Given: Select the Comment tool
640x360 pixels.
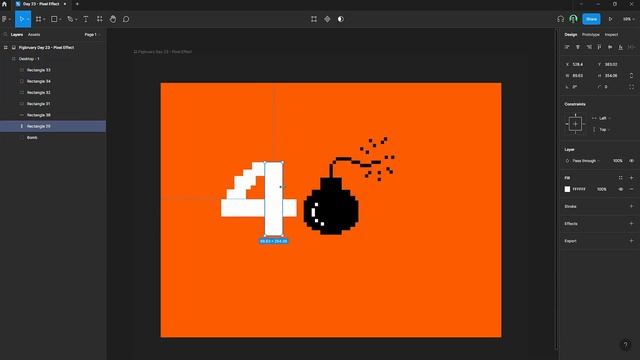Looking at the screenshot, I should 126,19.
